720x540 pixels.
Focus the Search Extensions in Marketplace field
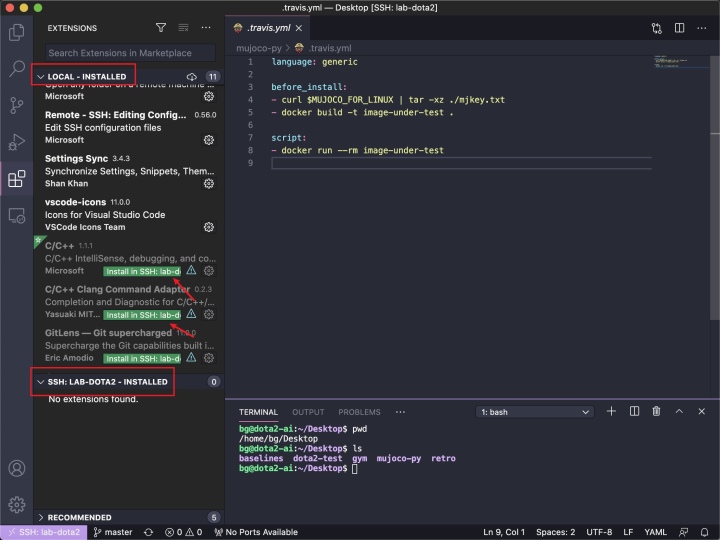[x=130, y=53]
